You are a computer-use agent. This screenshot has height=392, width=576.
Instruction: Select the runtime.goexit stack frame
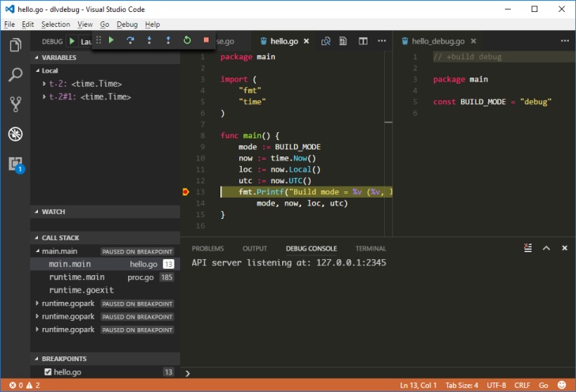(x=105, y=290)
